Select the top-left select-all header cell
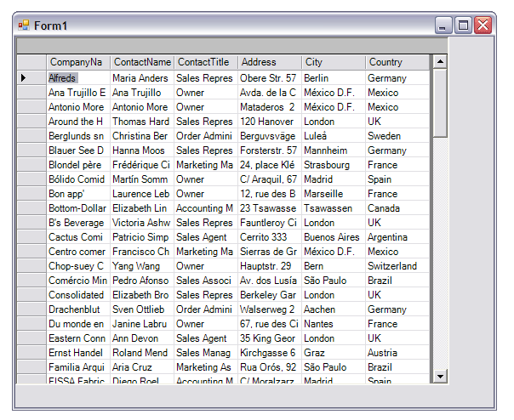514x420 pixels. click(x=31, y=62)
